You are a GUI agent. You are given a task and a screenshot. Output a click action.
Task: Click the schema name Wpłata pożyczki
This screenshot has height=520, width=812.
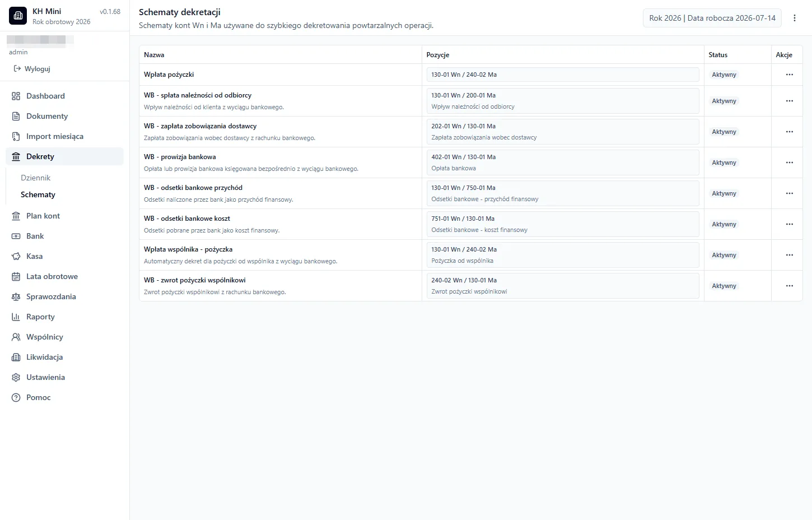(169, 75)
